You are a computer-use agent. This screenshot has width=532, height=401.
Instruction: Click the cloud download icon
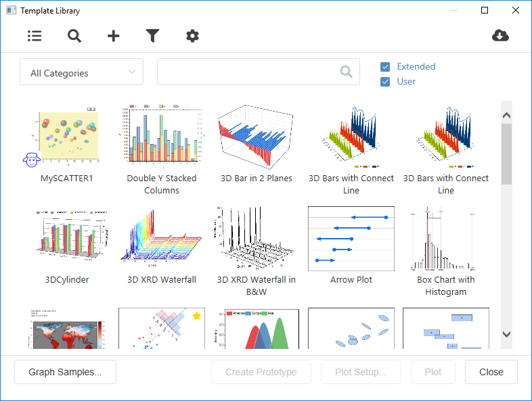point(500,36)
